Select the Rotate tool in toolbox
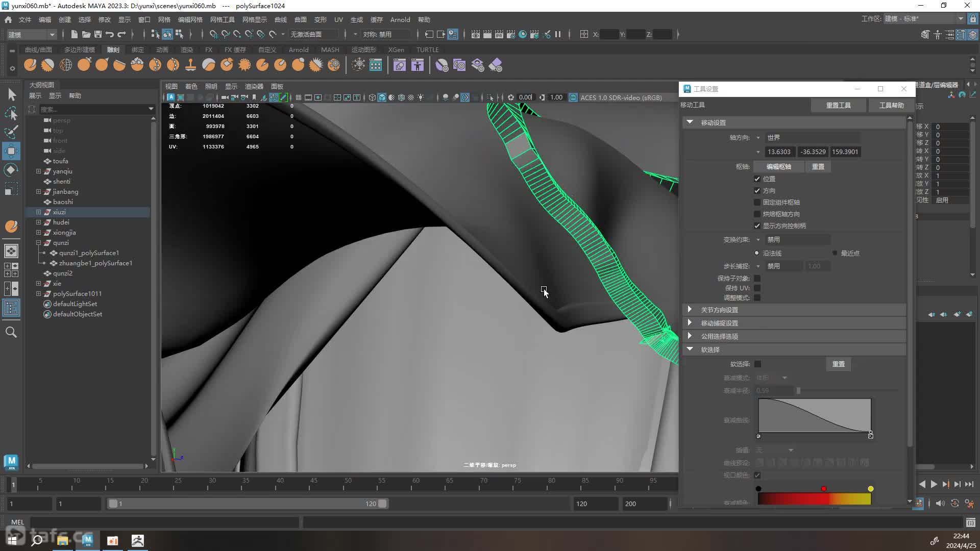The width and height of the screenshot is (980, 551). pyautogui.click(x=11, y=170)
